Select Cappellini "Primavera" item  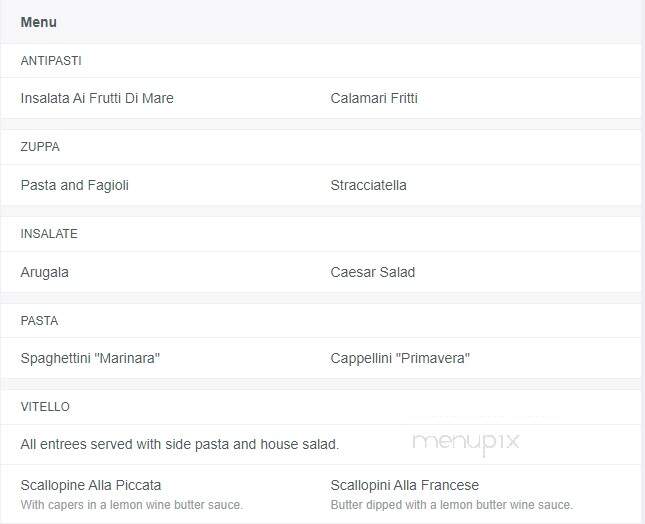coord(400,358)
